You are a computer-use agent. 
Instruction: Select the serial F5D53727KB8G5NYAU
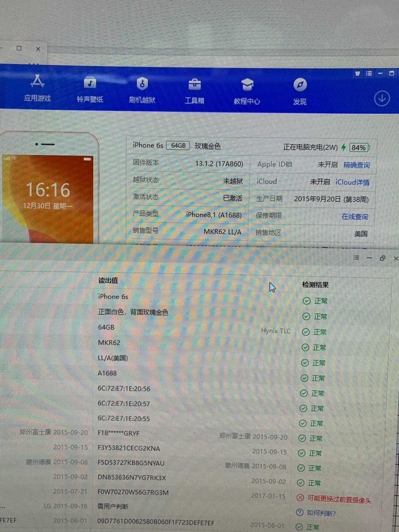pyautogui.click(x=131, y=463)
